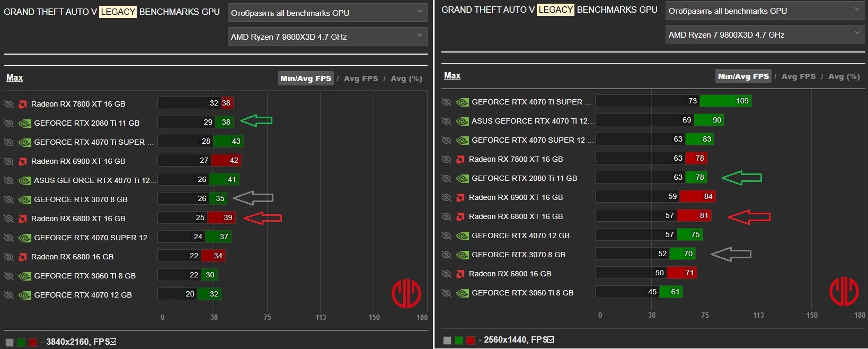
Task: Switch to Avg FPS tab in 2560x1440 chart
Action: 799,76
